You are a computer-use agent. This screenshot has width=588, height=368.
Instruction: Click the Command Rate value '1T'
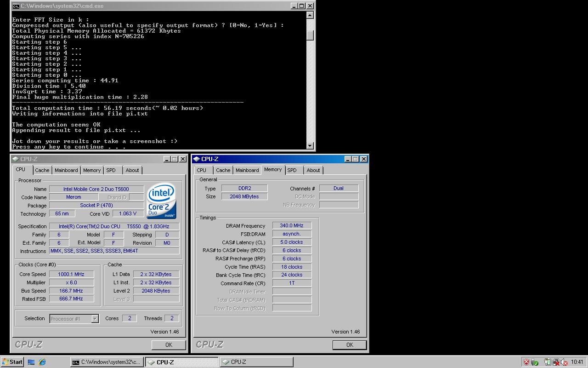(292, 283)
